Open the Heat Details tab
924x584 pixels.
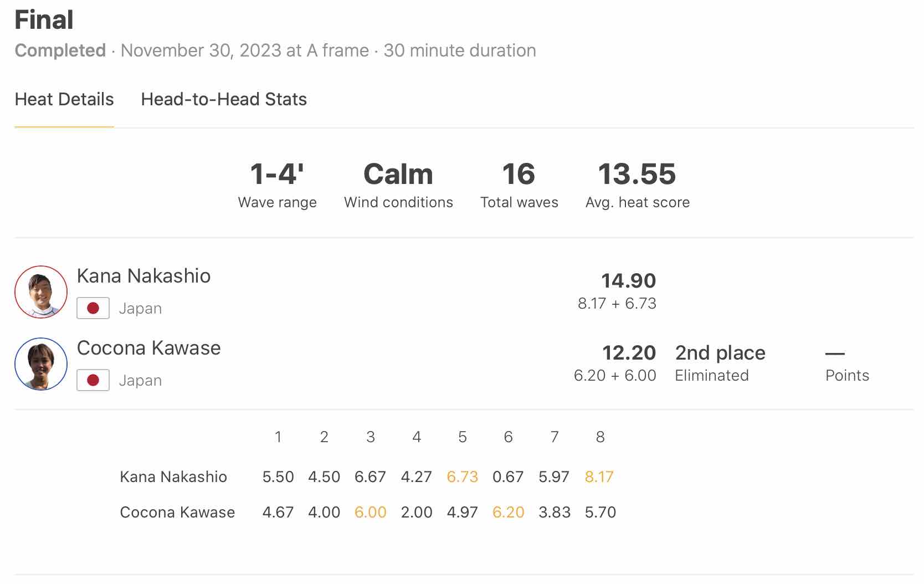point(64,100)
